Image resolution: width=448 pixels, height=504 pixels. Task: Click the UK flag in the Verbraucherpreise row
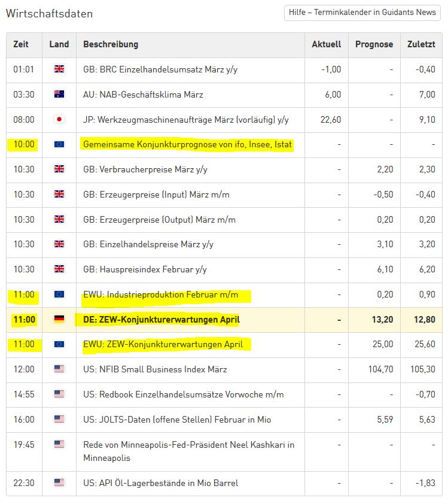[59, 169]
